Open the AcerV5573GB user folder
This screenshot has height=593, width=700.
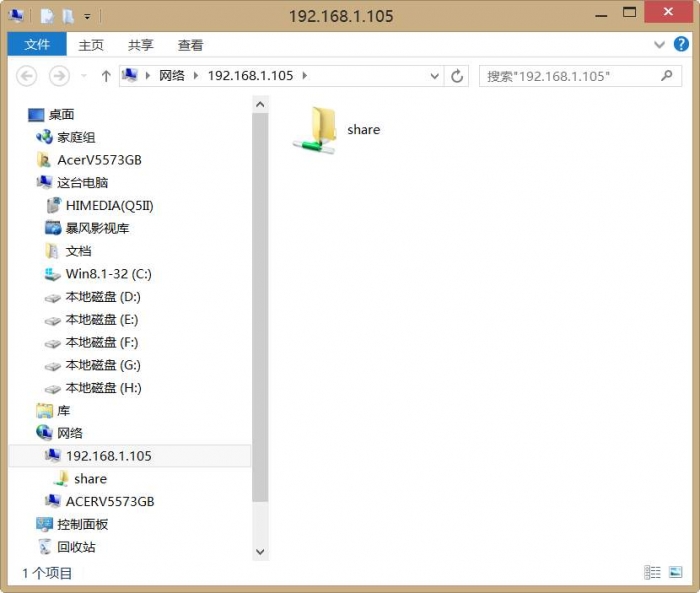pos(89,160)
